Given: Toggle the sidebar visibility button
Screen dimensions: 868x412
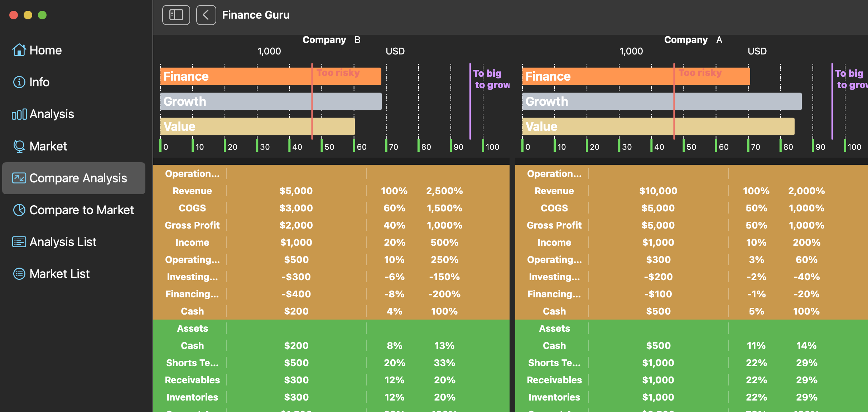Looking at the screenshot, I should click(176, 15).
